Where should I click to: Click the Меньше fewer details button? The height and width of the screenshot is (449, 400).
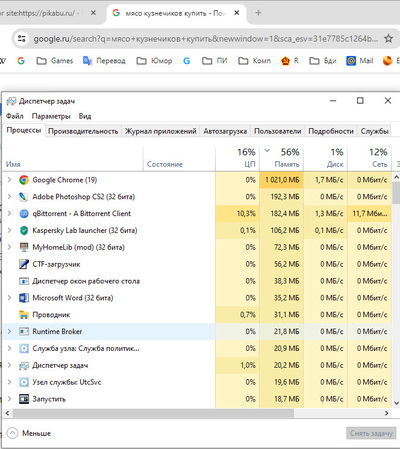point(29,433)
